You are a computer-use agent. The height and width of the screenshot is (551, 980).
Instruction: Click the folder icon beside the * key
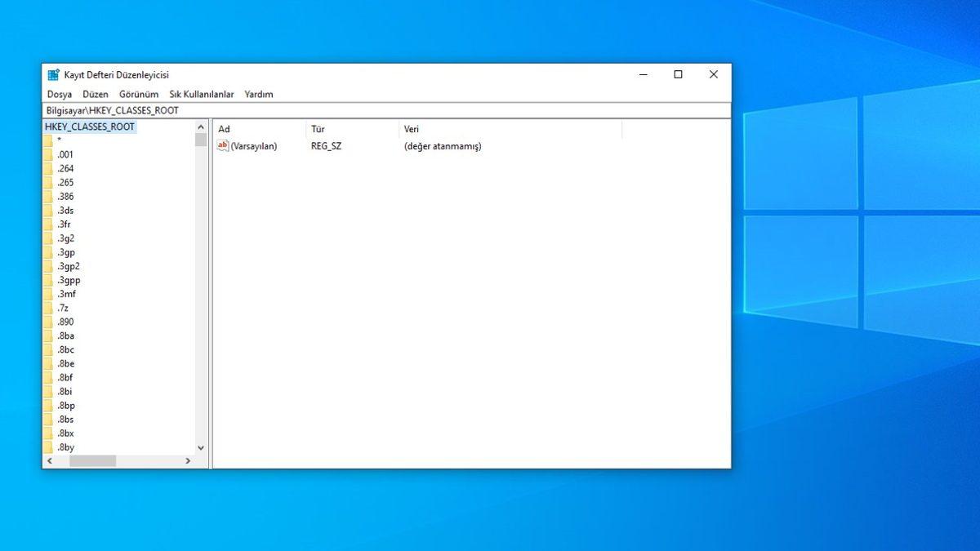tap(50, 140)
